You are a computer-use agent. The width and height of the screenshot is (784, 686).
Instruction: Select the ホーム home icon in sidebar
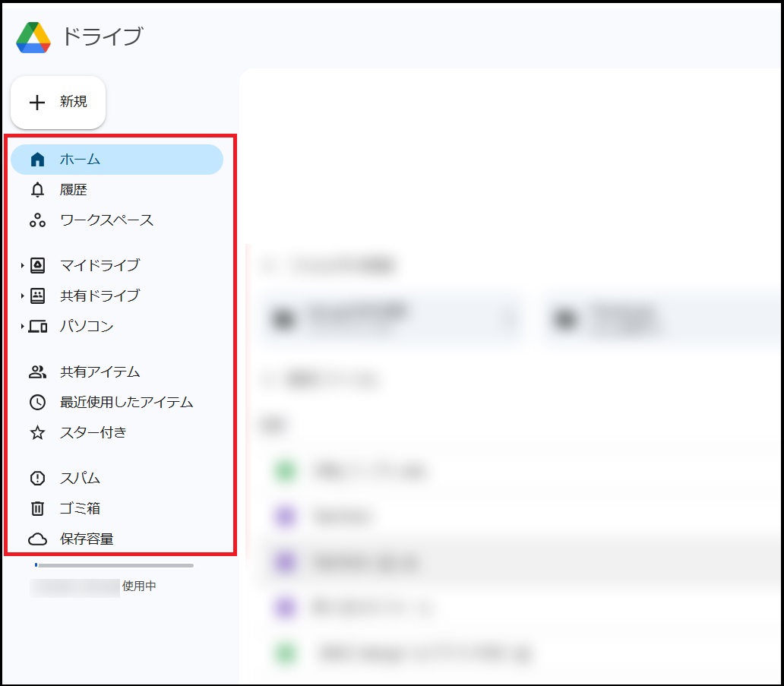pos(37,160)
